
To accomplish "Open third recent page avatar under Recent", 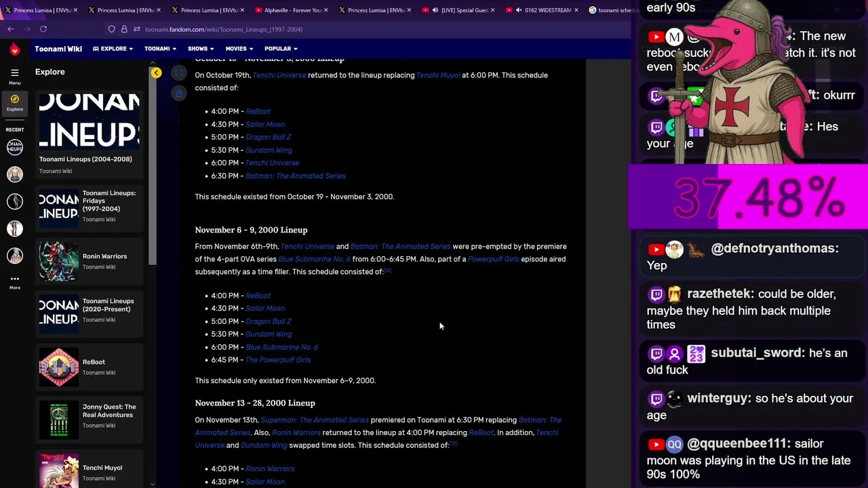I will (x=15, y=201).
